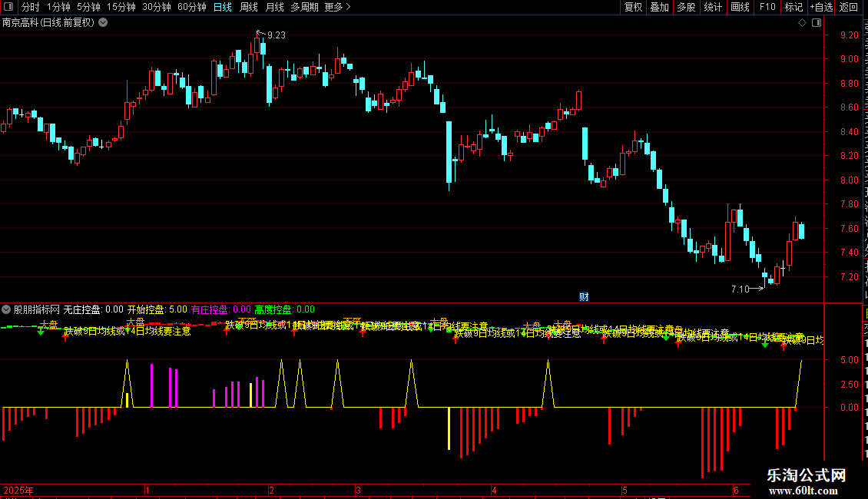Image resolution: width=868 pixels, height=499 pixels.
Task: Select the 60分钟 period
Action: [192, 7]
